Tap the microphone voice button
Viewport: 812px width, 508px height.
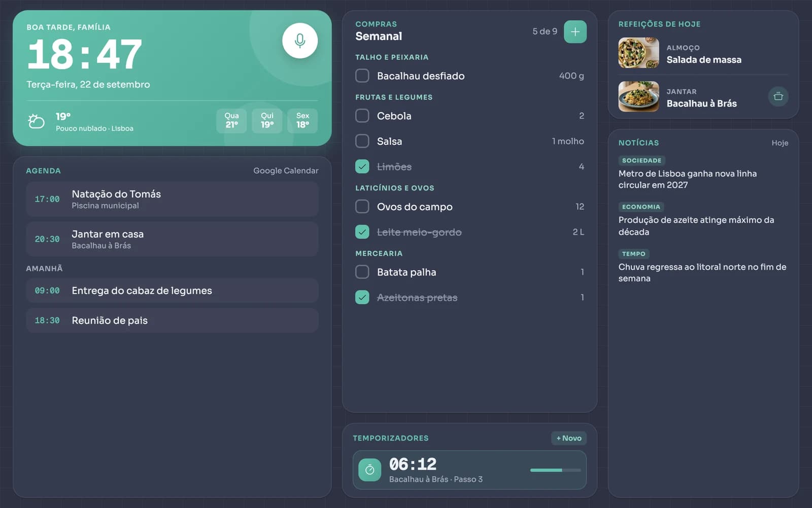(x=300, y=41)
